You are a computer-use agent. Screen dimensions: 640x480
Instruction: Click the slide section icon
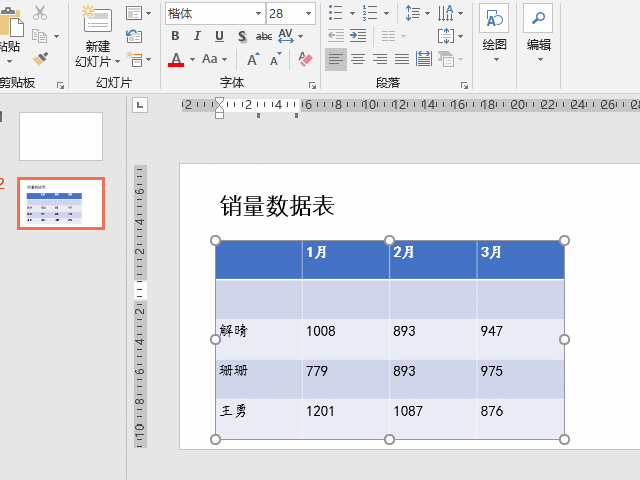click(x=134, y=59)
